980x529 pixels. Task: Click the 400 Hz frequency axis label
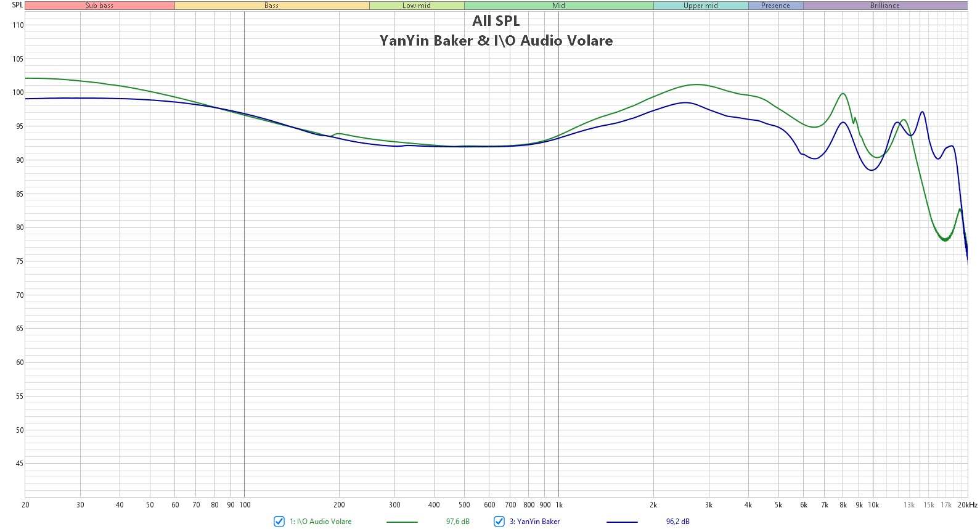pos(434,505)
